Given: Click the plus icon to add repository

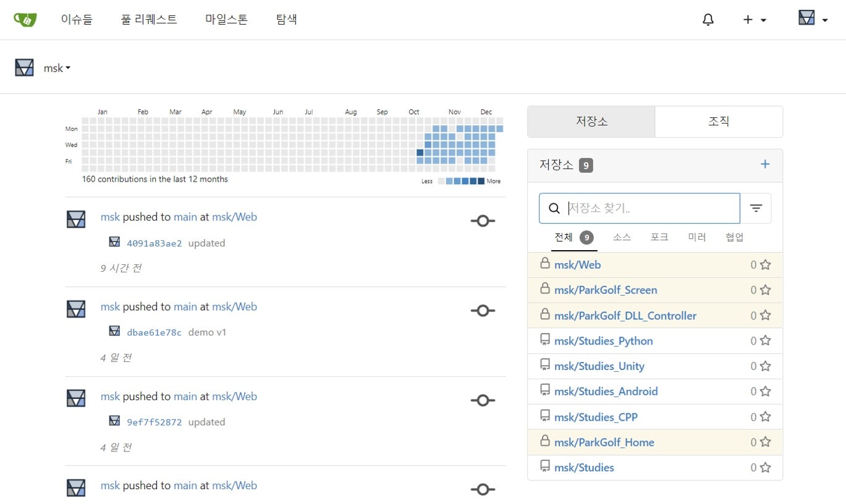Looking at the screenshot, I should tap(765, 164).
